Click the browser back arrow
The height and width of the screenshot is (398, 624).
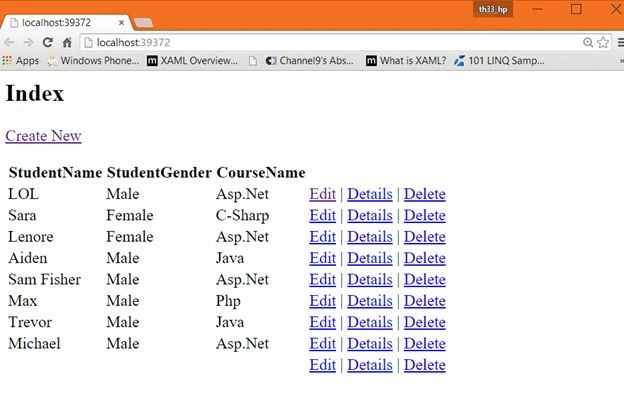coord(9,42)
